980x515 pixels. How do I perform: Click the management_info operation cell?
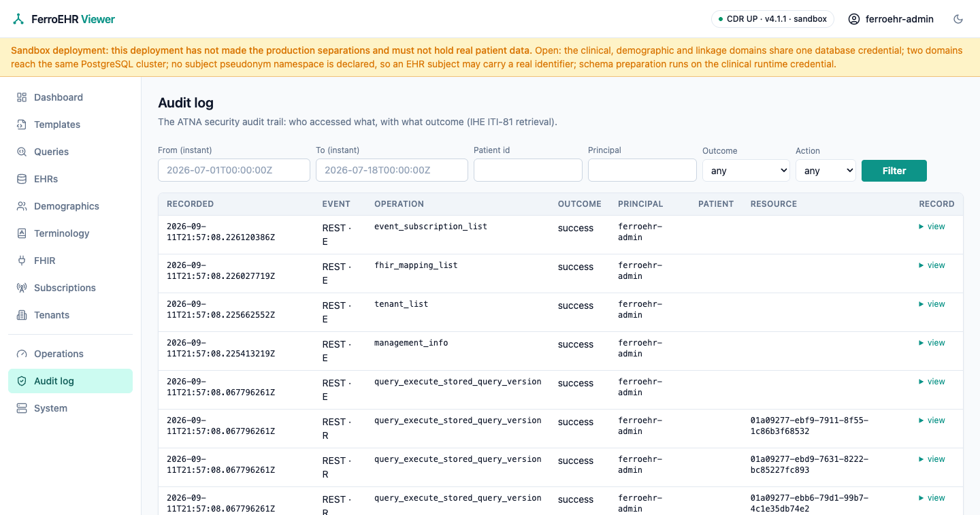pos(411,343)
